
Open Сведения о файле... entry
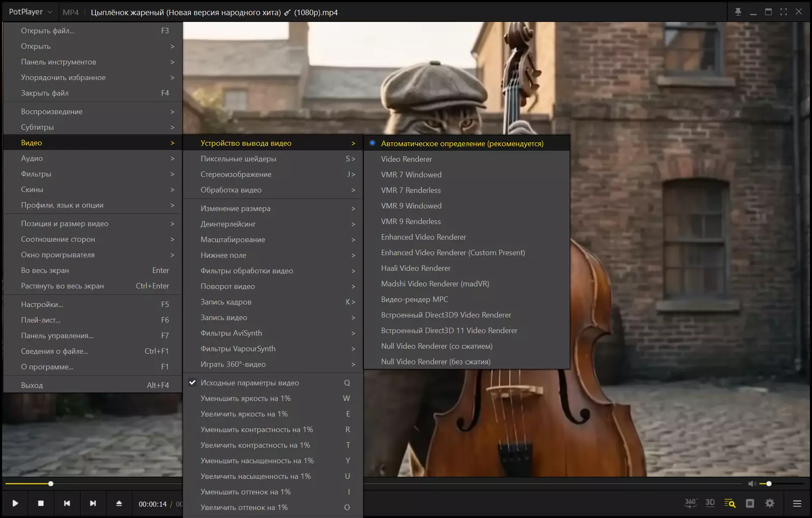click(93, 351)
